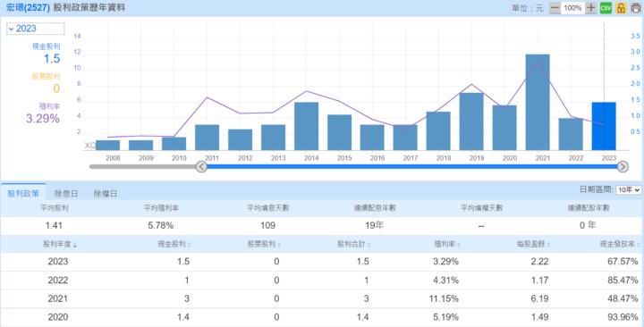Viewport: 644px width, 327px height.
Task: Click the blue range bar under chart
Action: [412, 166]
